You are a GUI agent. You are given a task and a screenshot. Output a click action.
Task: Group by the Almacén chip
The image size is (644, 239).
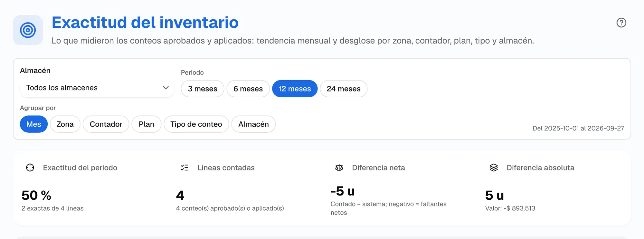[x=253, y=124]
